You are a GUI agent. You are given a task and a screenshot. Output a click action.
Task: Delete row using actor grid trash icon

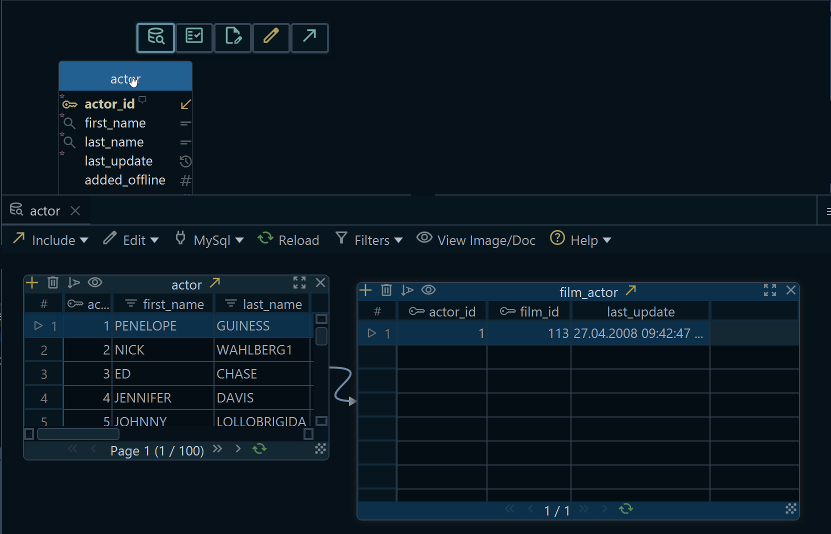click(x=52, y=282)
